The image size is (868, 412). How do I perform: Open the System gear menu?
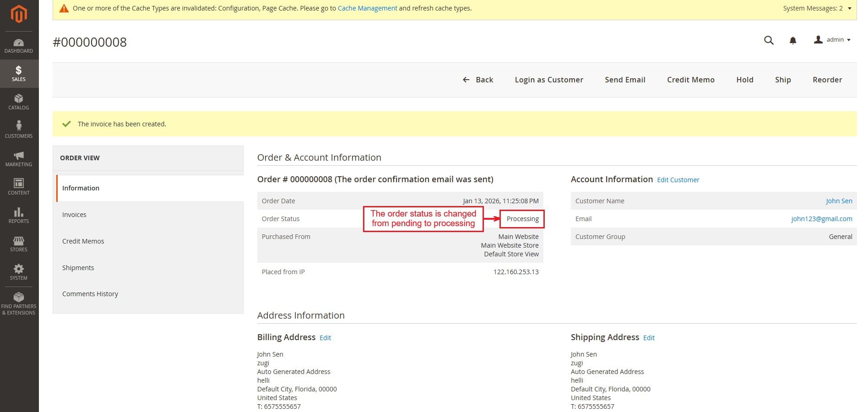(19, 272)
